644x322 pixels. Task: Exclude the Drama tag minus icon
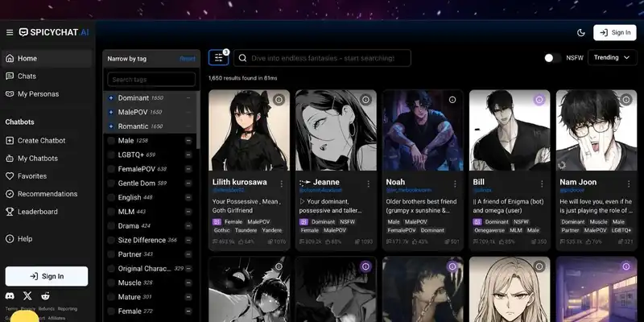tap(188, 226)
